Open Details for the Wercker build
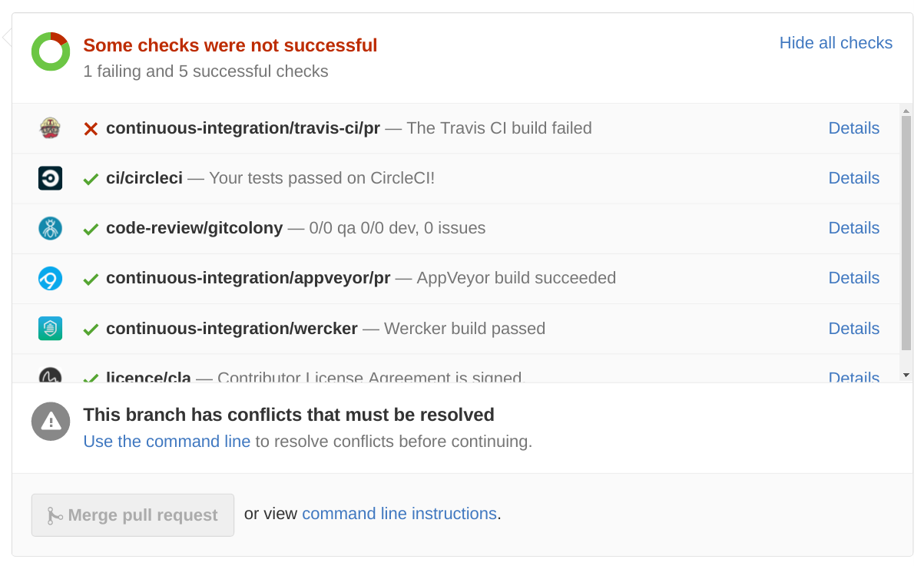The width and height of the screenshot is (924, 566). tap(853, 328)
